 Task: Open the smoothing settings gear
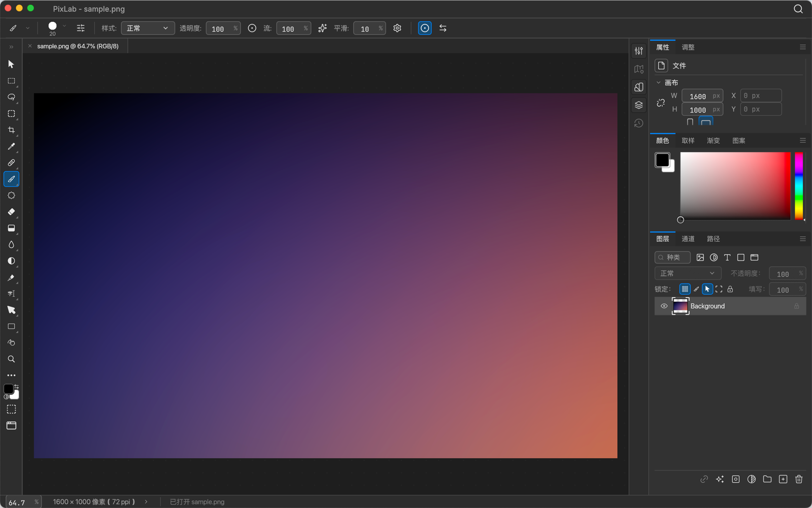397,28
